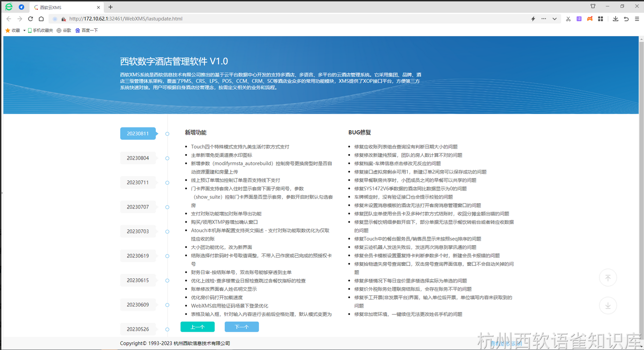Select version 20230526 in timeline
The image size is (644, 350).
[x=138, y=329]
